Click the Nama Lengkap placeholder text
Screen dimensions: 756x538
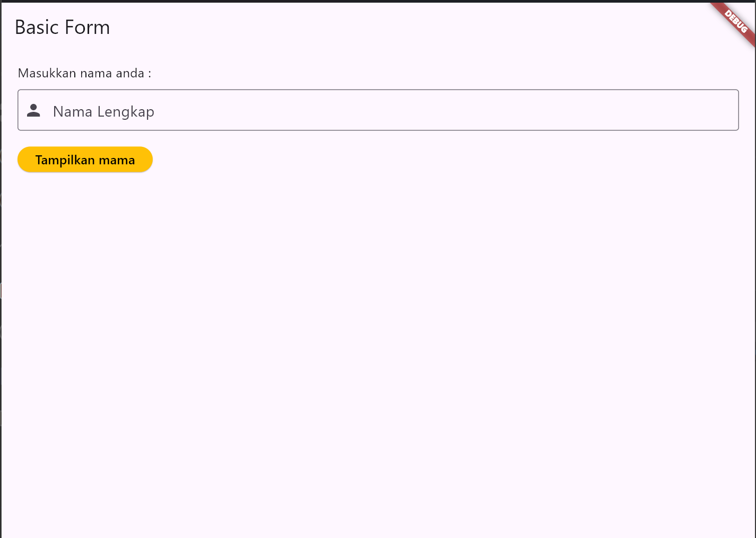click(103, 112)
